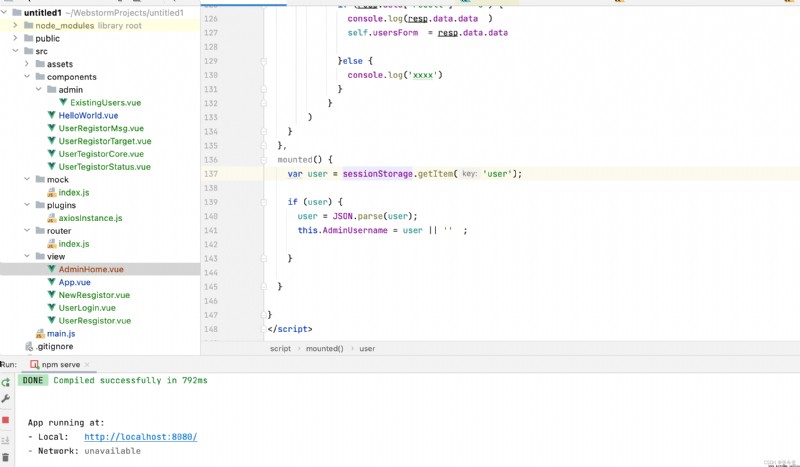Click the JS icon of main.js
The image size is (800, 467).
[x=40, y=333]
